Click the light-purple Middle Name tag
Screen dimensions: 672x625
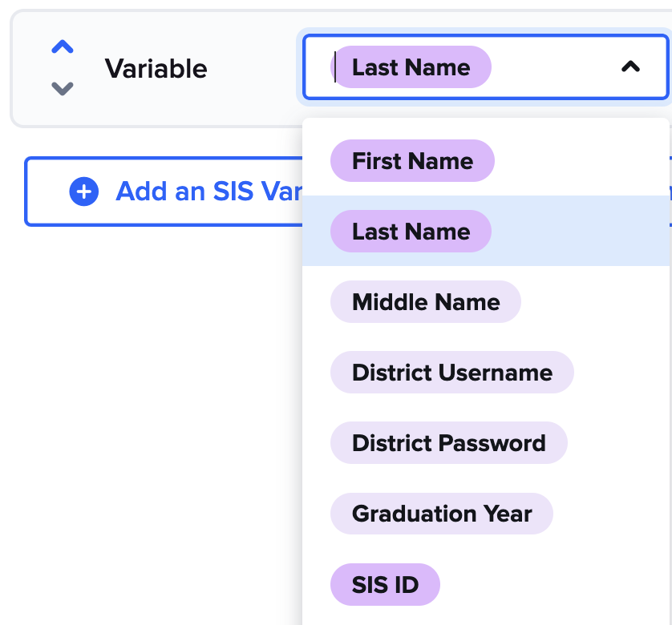pos(426,302)
